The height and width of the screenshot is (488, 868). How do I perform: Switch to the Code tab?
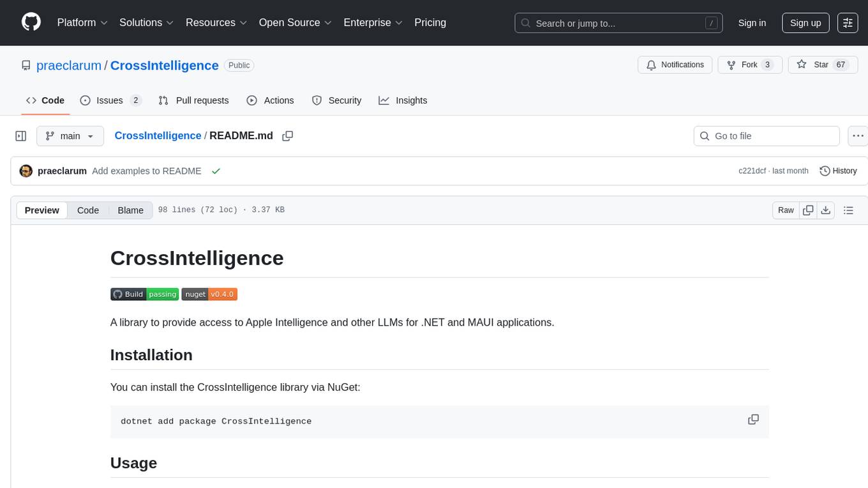[x=45, y=100]
